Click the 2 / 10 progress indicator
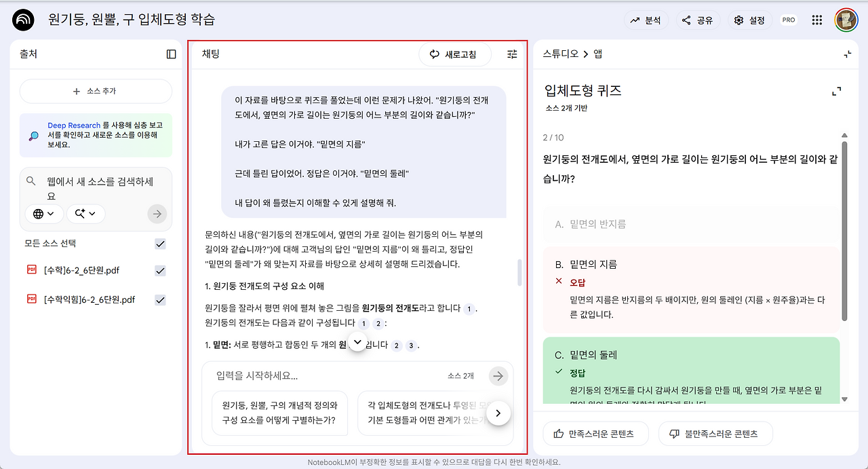The image size is (868, 469). (553, 138)
